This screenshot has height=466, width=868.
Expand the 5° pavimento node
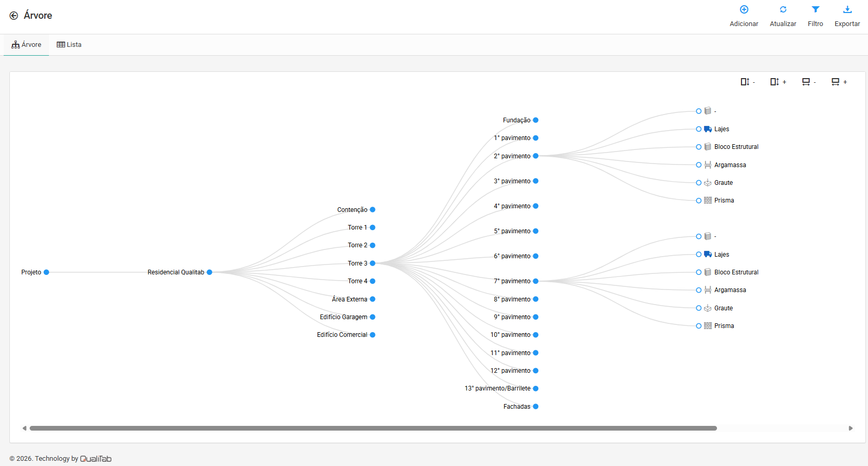536,231
